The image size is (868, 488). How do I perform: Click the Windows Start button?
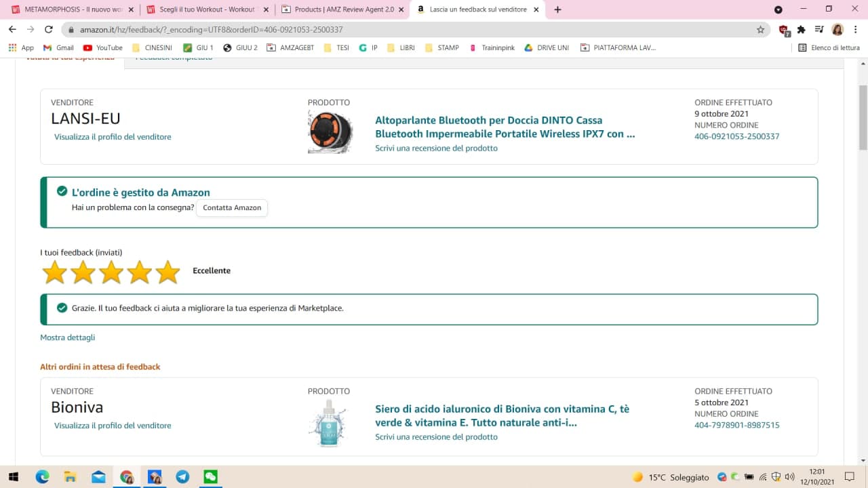14,476
